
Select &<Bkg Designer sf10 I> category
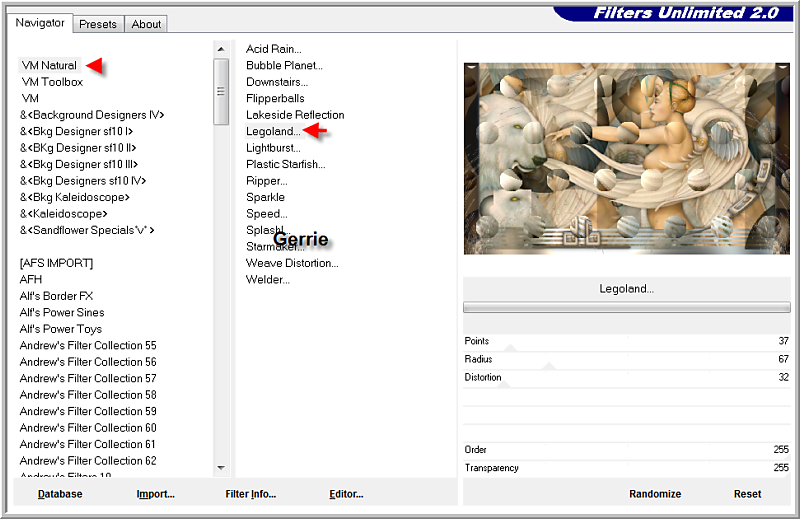[77, 131]
